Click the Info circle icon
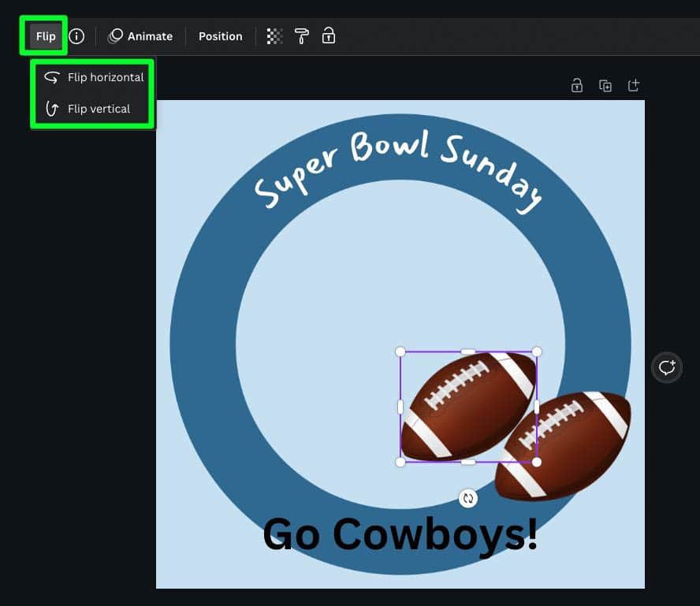700x606 pixels. (76, 36)
